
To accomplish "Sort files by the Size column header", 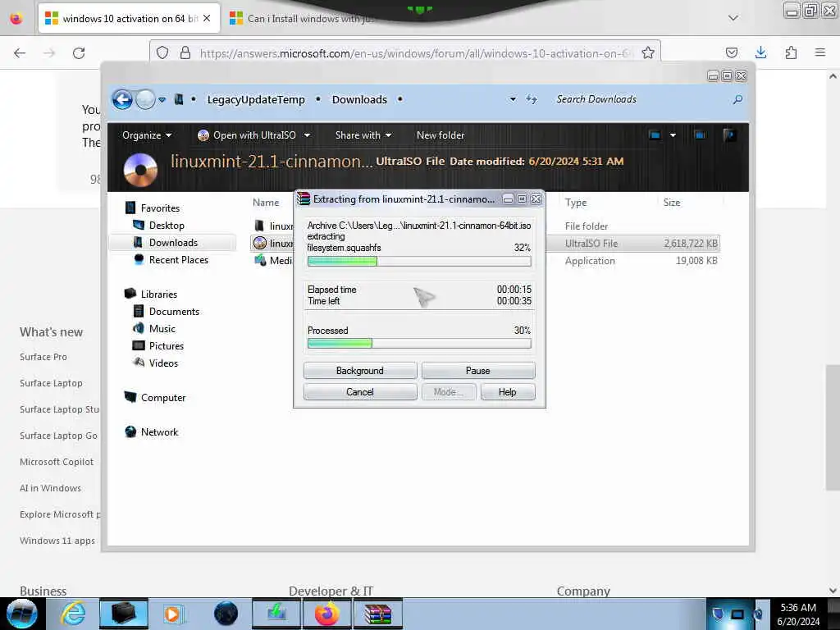I will [x=671, y=203].
